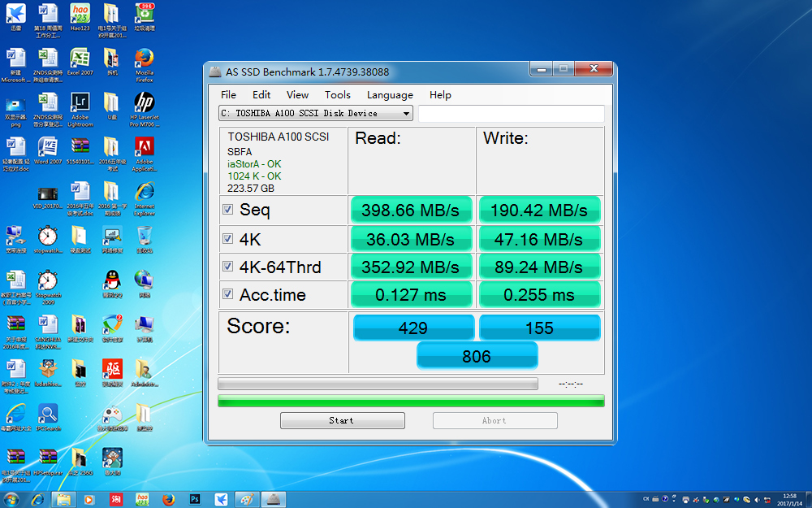Toggle the 4K test checkbox
Screen dimensions: 812x508
[x=228, y=239]
